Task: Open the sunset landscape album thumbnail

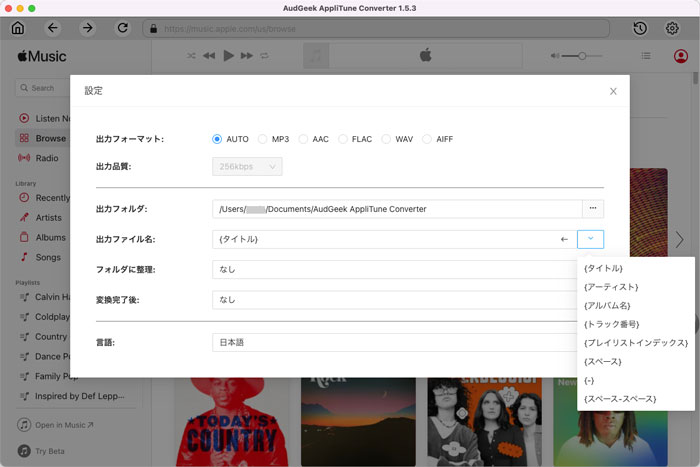Action: click(x=358, y=422)
